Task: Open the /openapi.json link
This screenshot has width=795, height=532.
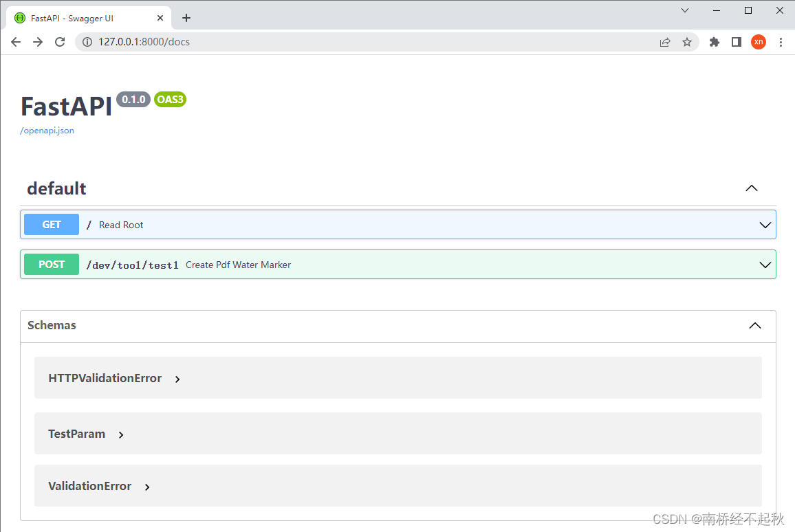Action: point(47,131)
